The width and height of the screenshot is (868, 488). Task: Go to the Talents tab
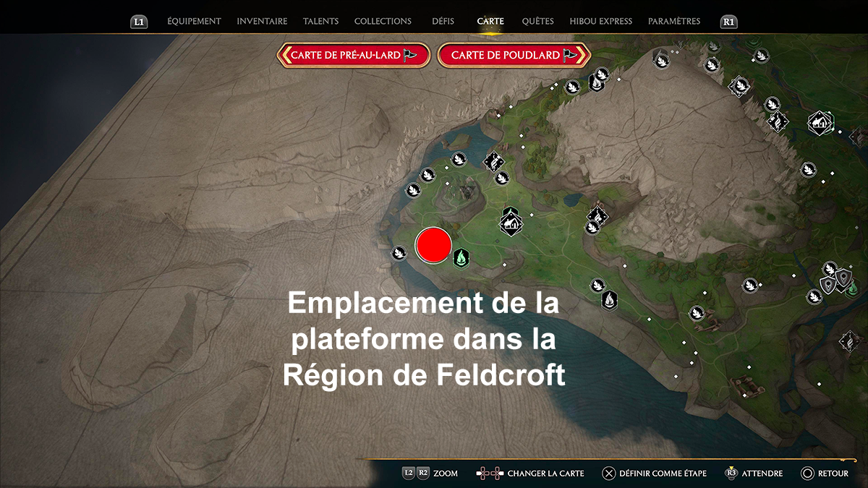click(320, 22)
